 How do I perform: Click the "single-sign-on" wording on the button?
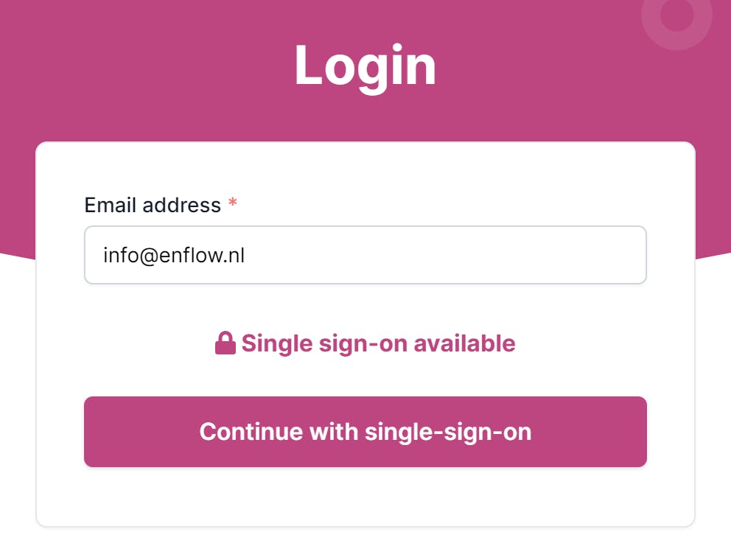(448, 432)
